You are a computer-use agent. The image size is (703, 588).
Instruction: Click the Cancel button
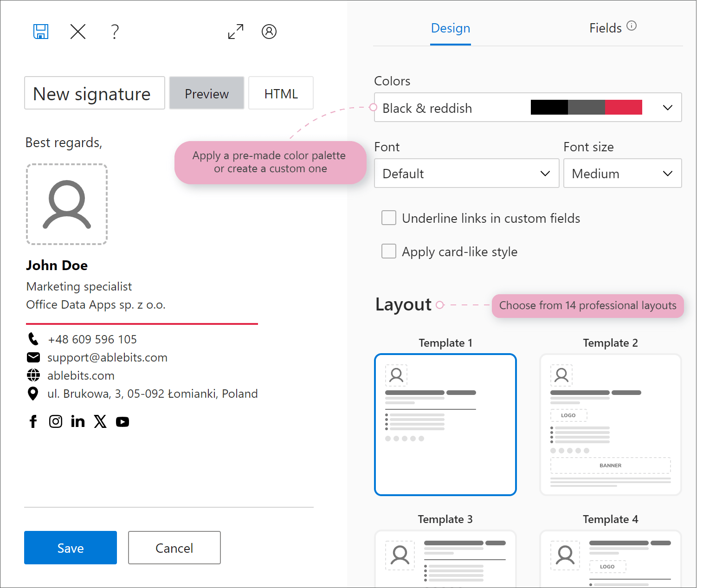(174, 548)
